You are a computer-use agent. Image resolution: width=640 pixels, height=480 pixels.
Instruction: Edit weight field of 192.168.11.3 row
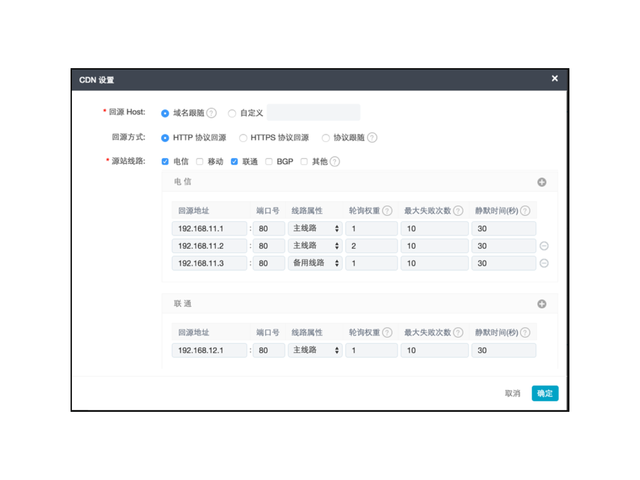tap(371, 263)
